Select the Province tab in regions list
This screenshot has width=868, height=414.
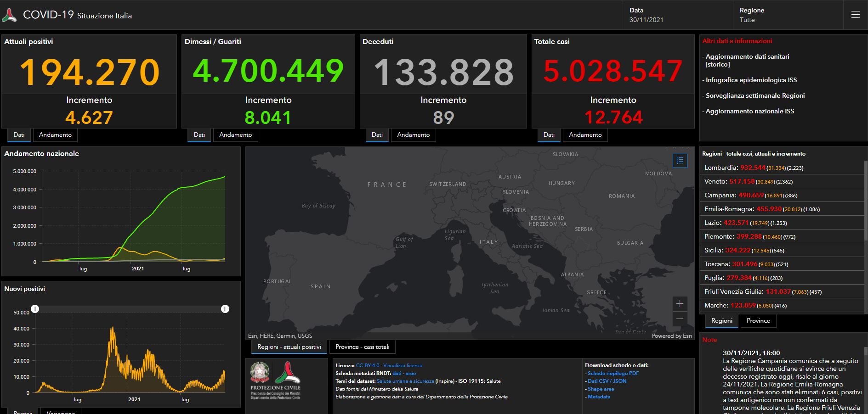[x=758, y=321]
